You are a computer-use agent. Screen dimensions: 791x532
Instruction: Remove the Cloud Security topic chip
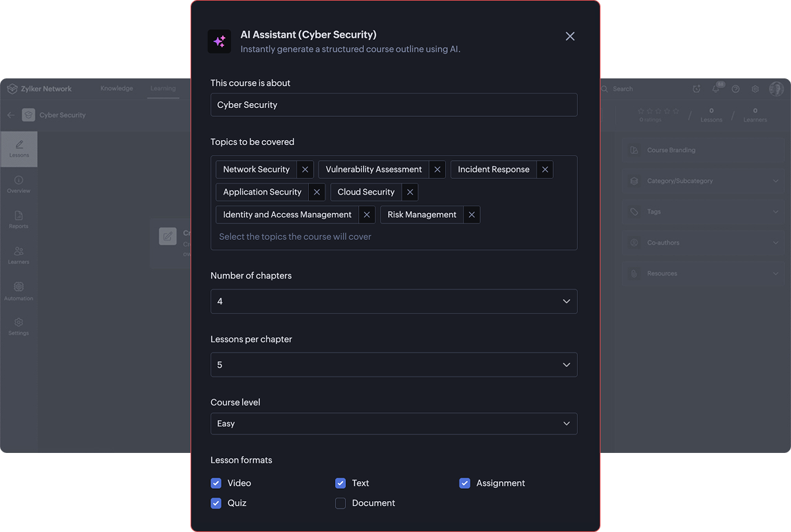coord(409,192)
